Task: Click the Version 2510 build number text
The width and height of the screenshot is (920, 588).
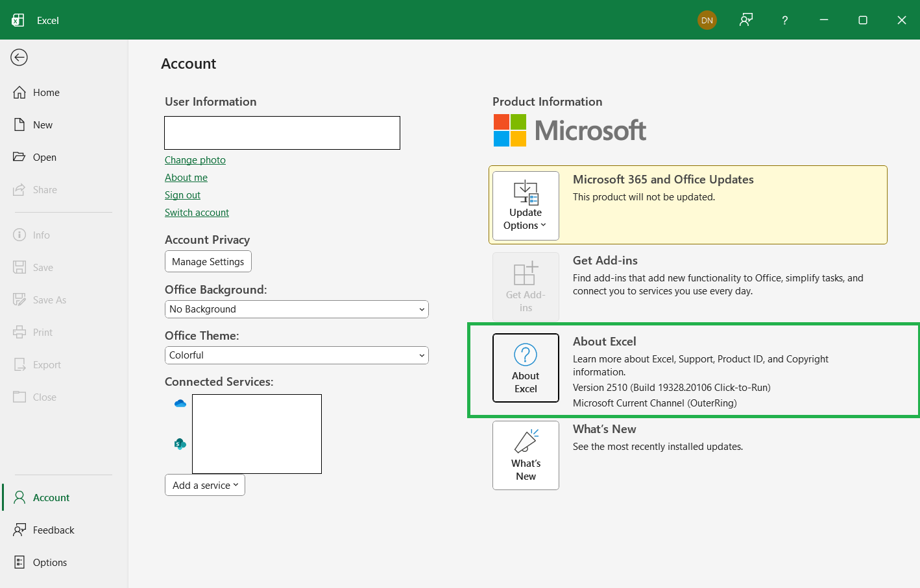Action: coord(672,388)
